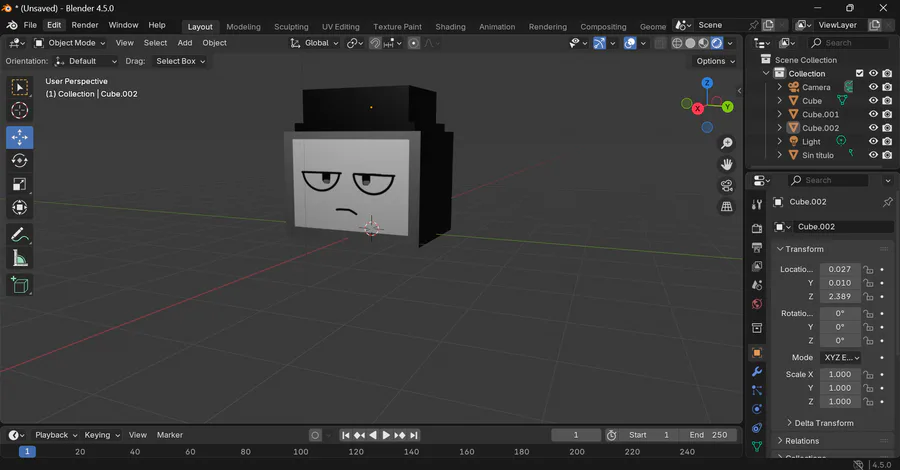Select the Annotate tool
This screenshot has height=470, width=900.
(x=20, y=235)
